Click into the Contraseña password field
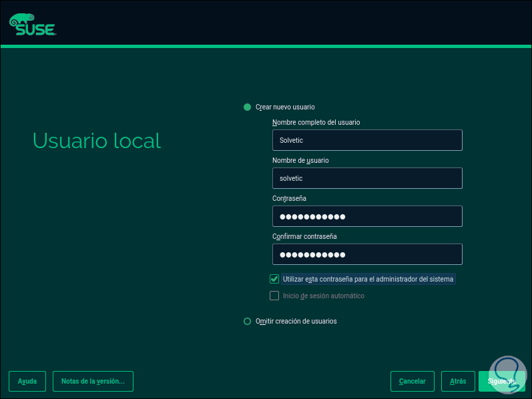The height and width of the screenshot is (399, 532). [367, 216]
